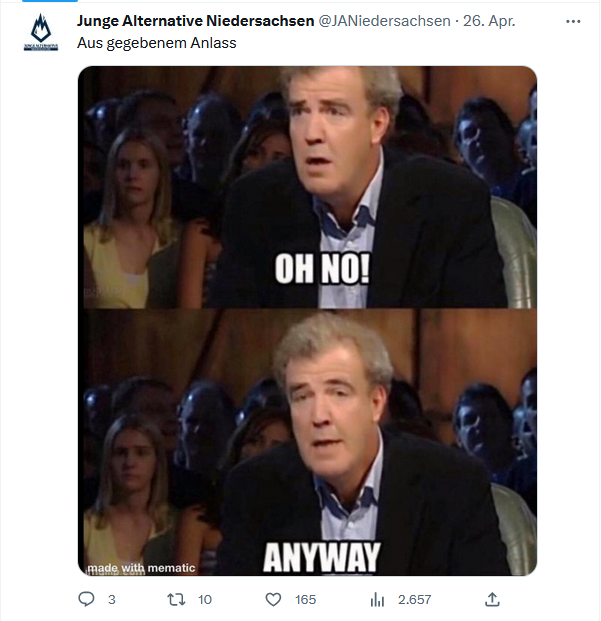This screenshot has height=621, width=601.
Task: Click the view count 2.657
Action: (x=415, y=600)
